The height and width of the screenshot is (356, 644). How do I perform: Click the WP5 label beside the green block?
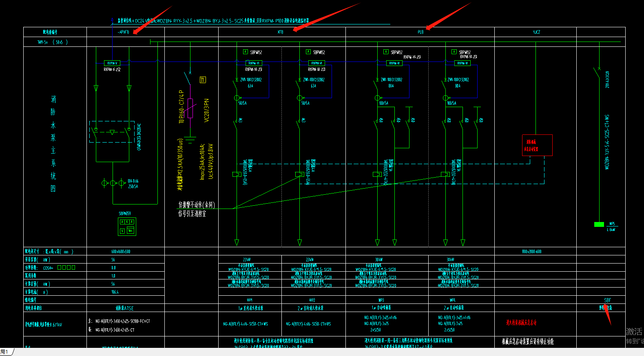pos(612,224)
